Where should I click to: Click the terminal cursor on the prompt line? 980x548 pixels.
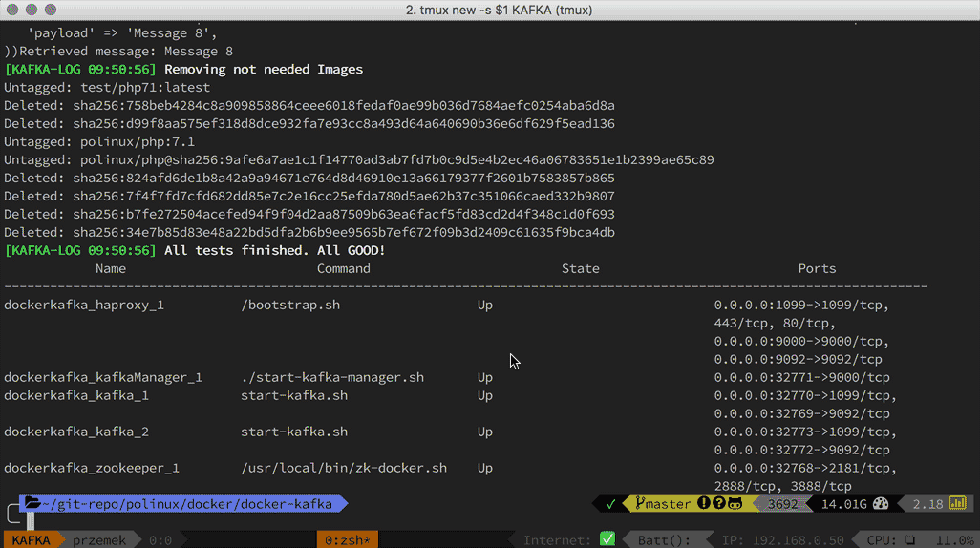pyautogui.click(x=31, y=520)
